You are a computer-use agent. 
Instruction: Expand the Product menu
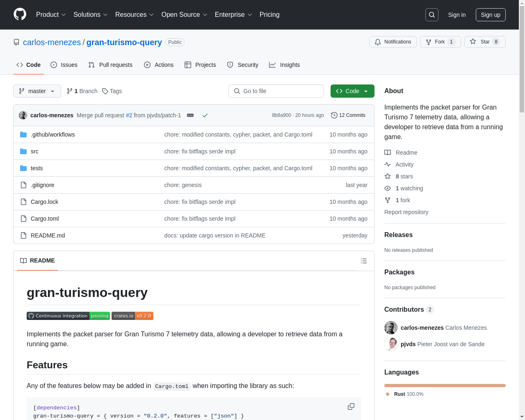(51, 15)
